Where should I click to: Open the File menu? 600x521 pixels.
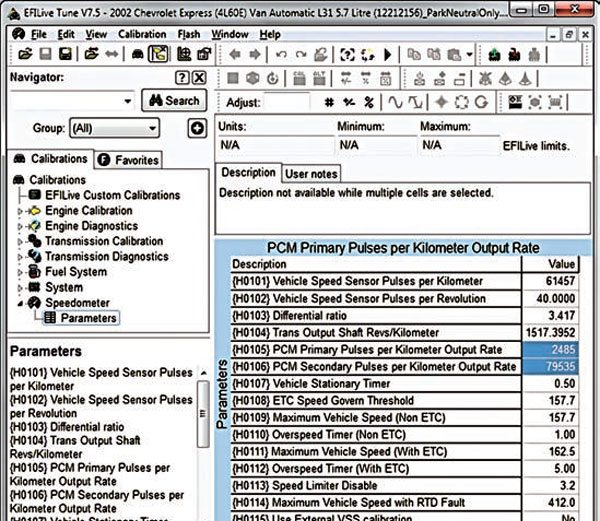tap(39, 34)
